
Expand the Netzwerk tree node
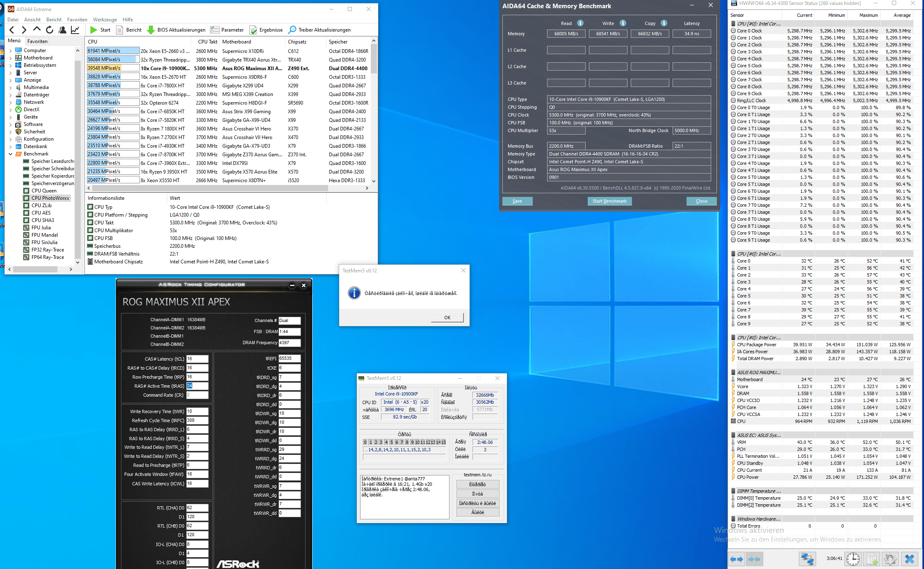point(10,102)
